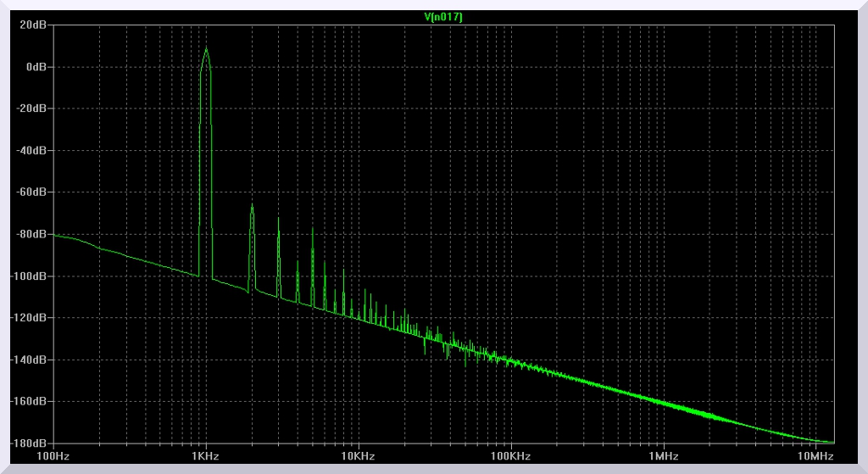
Task: Click the -80dB label on the axis
Action: click(x=32, y=234)
